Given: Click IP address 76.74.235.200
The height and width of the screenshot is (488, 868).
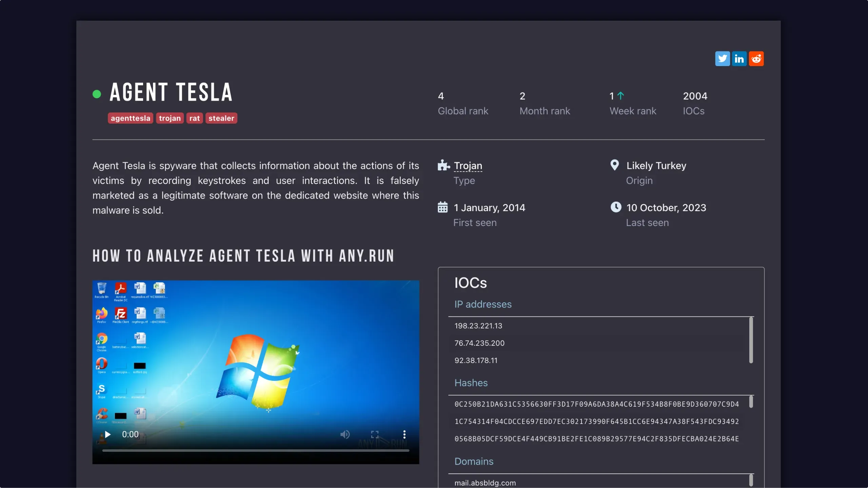Looking at the screenshot, I should pyautogui.click(x=479, y=343).
